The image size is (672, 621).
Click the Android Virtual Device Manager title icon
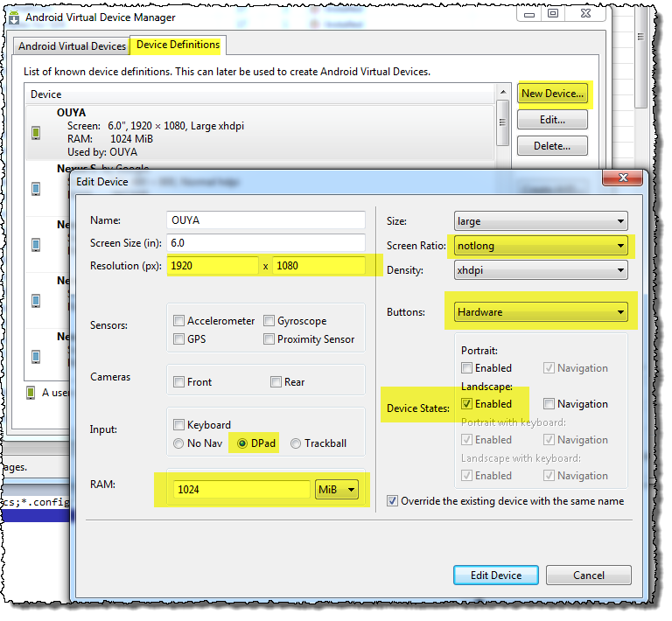point(13,17)
